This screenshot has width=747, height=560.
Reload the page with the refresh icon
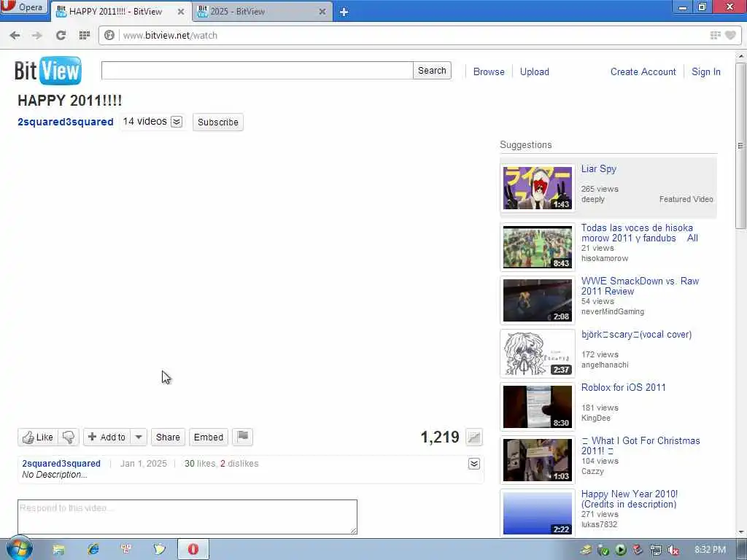pyautogui.click(x=61, y=35)
